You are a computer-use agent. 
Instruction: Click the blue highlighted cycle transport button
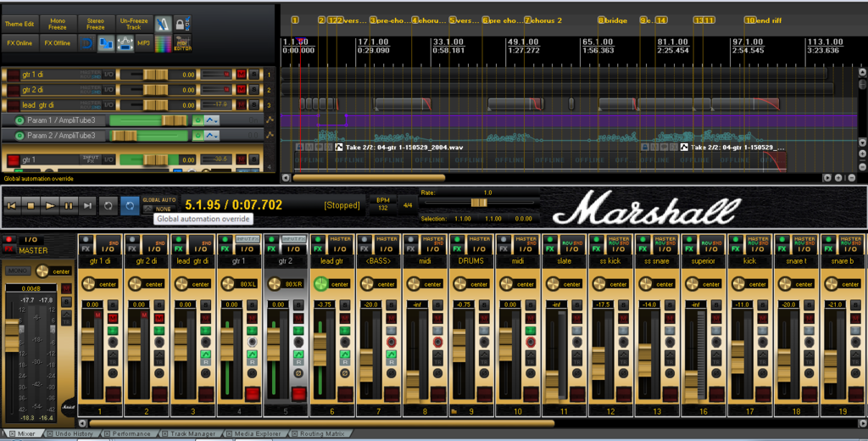pyautogui.click(x=130, y=205)
